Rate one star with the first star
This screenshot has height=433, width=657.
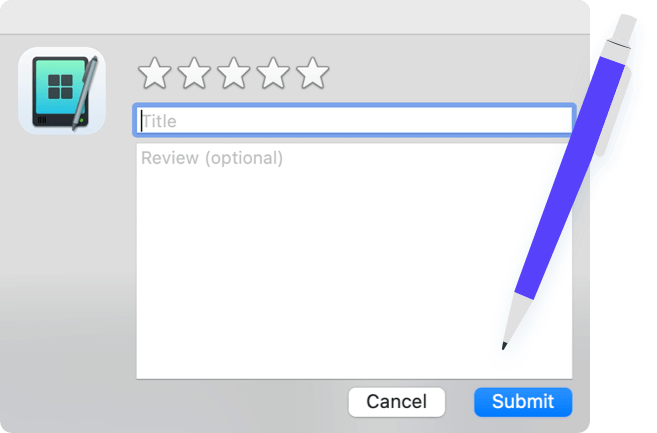[x=154, y=73]
